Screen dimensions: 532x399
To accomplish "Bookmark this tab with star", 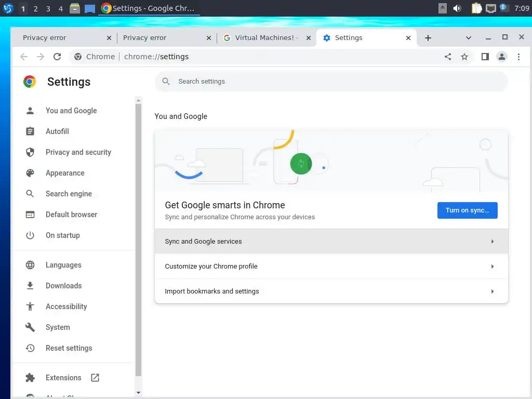I will point(464,57).
